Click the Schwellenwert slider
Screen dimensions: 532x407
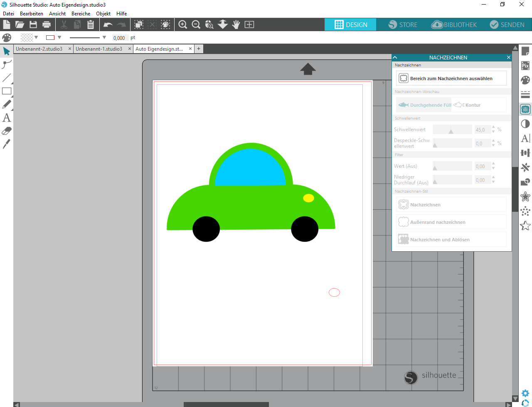point(452,130)
